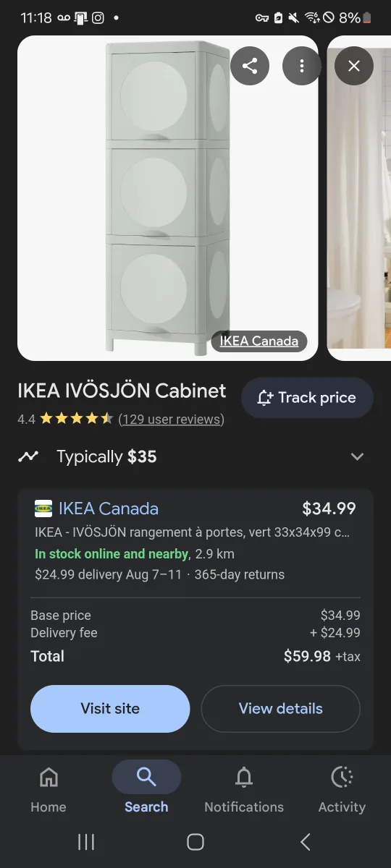The height and width of the screenshot is (868, 391).
Task: Tap the price trend graph icon
Action: tap(28, 456)
